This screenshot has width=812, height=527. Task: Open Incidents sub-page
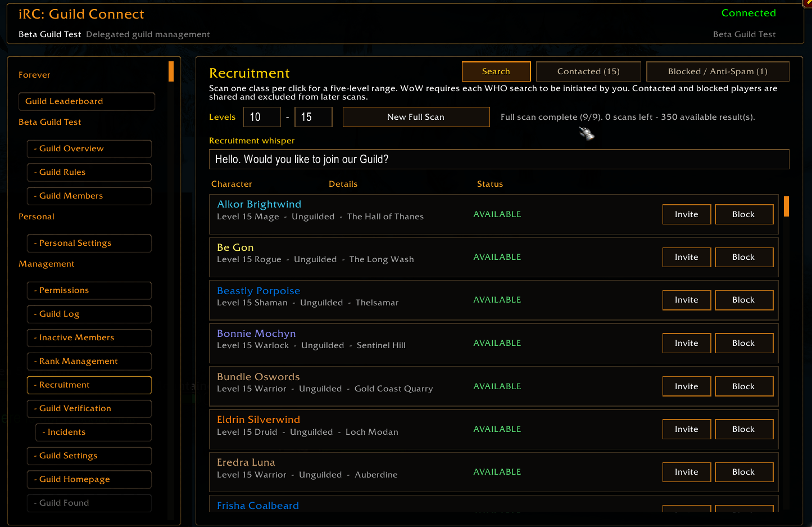point(93,432)
